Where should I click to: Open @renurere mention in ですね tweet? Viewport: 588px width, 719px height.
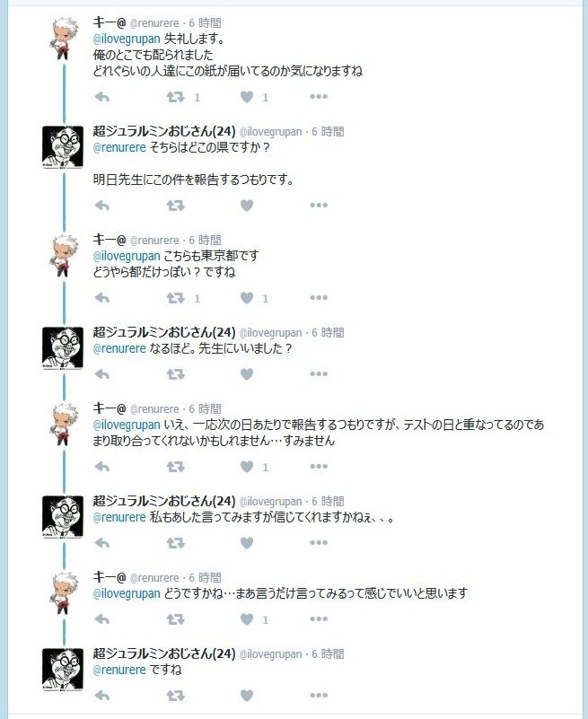tap(119, 670)
